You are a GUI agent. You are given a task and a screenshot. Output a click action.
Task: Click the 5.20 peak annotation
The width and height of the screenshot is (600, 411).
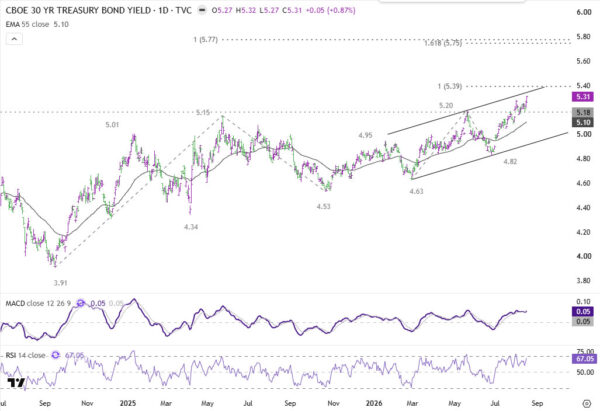(446, 105)
